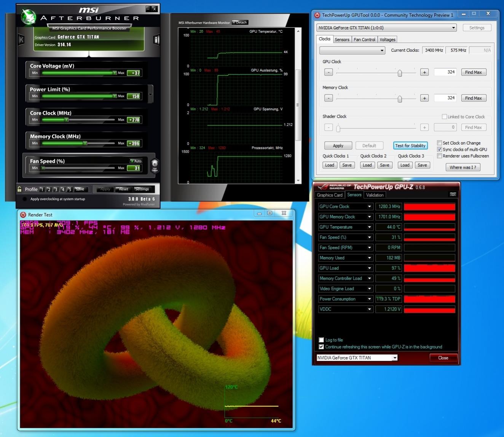This screenshot has height=437, width=504.
Task: Click the Afterburner left 'K' side icon
Action: (x=21, y=40)
